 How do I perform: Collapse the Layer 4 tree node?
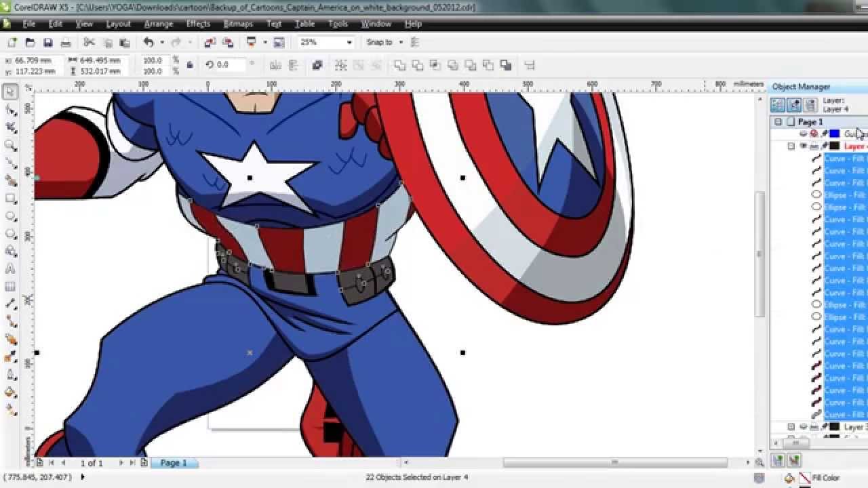[791, 146]
